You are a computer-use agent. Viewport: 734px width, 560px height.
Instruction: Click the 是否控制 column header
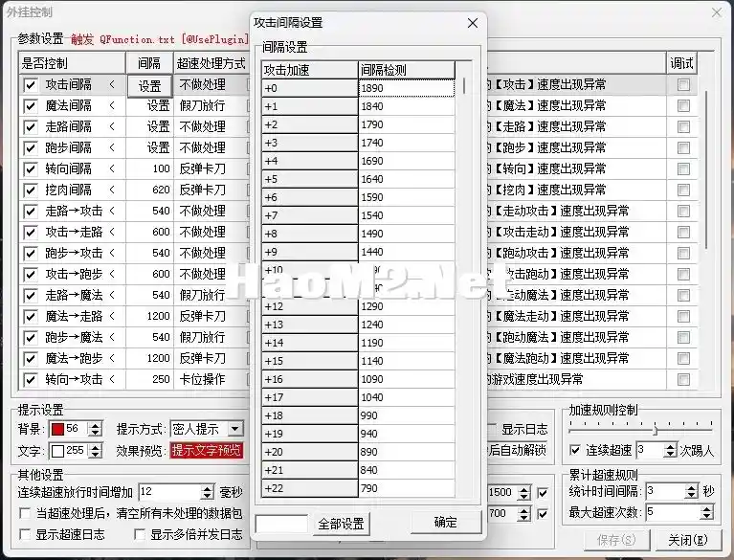(x=72, y=63)
